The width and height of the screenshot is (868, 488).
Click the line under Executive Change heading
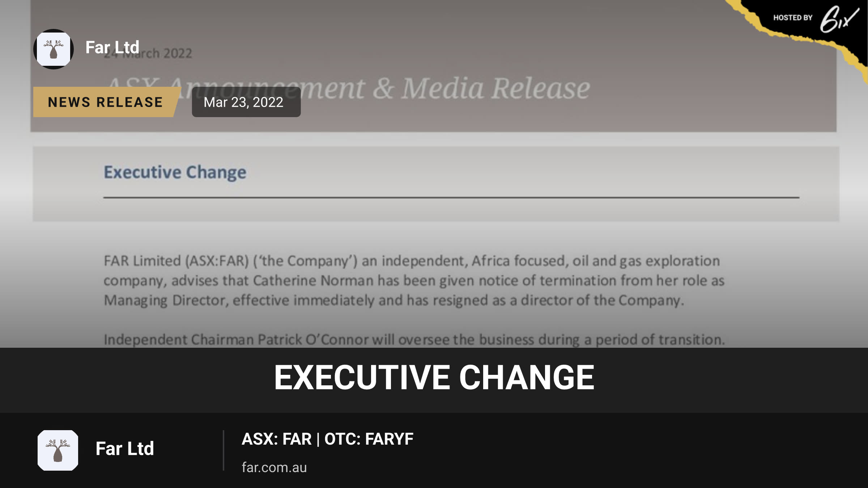(451, 197)
